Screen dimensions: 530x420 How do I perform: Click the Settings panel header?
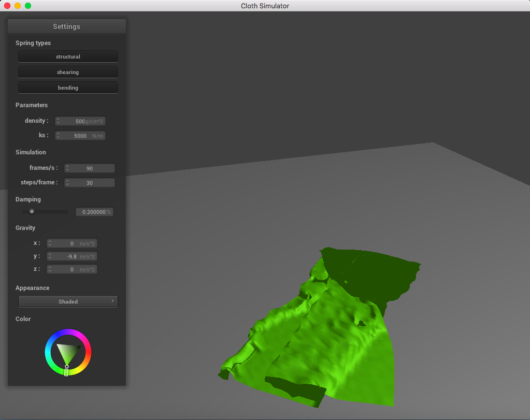[x=67, y=26]
